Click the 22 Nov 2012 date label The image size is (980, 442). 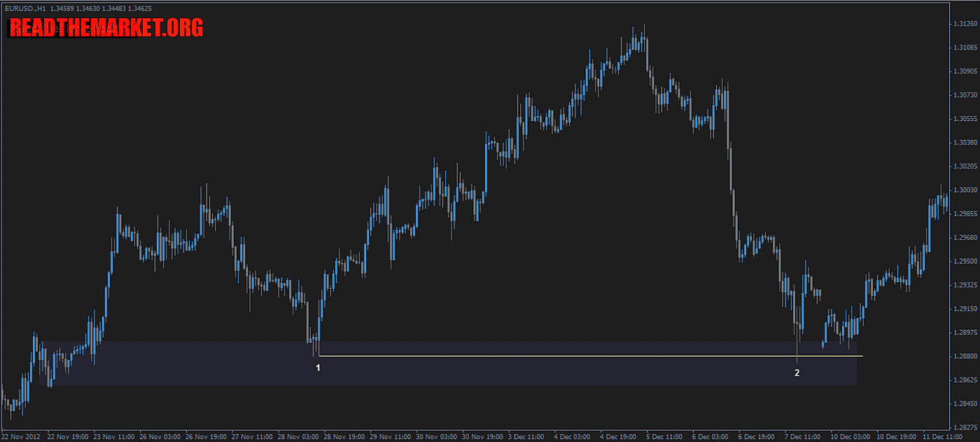(22, 436)
